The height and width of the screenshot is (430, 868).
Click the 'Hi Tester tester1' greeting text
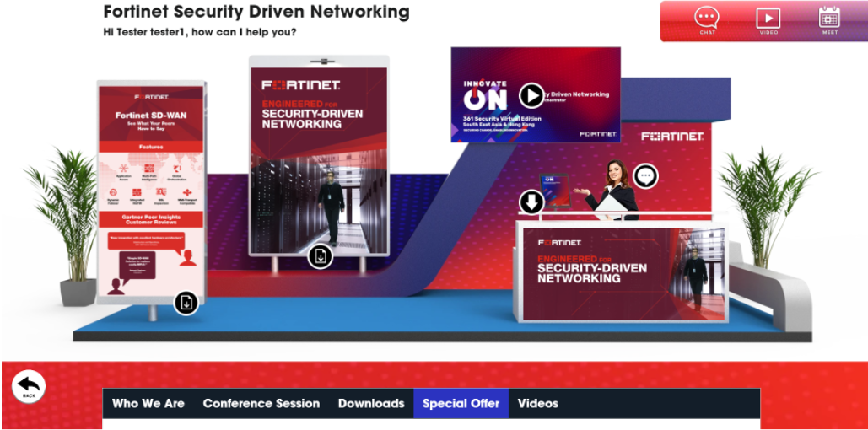tap(200, 32)
